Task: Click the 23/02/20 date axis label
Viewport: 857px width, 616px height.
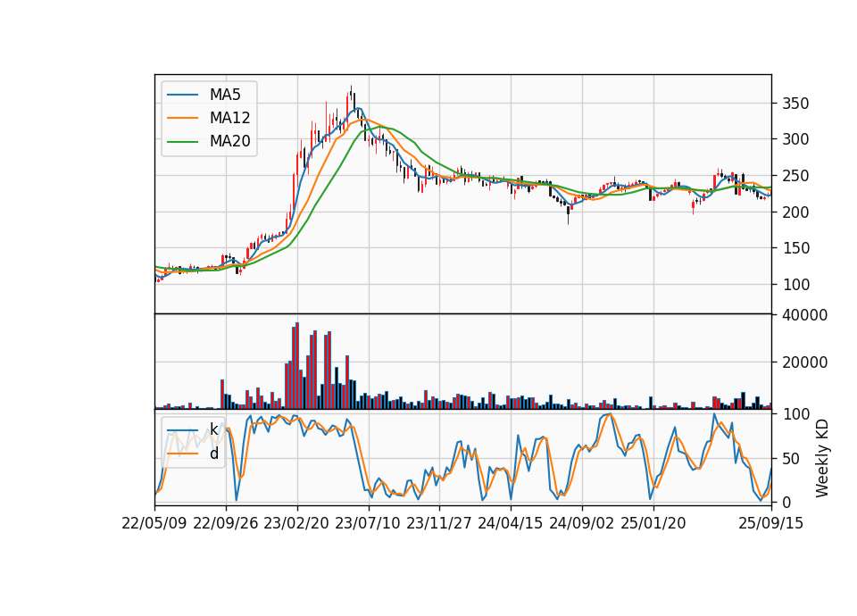Action: (296, 523)
